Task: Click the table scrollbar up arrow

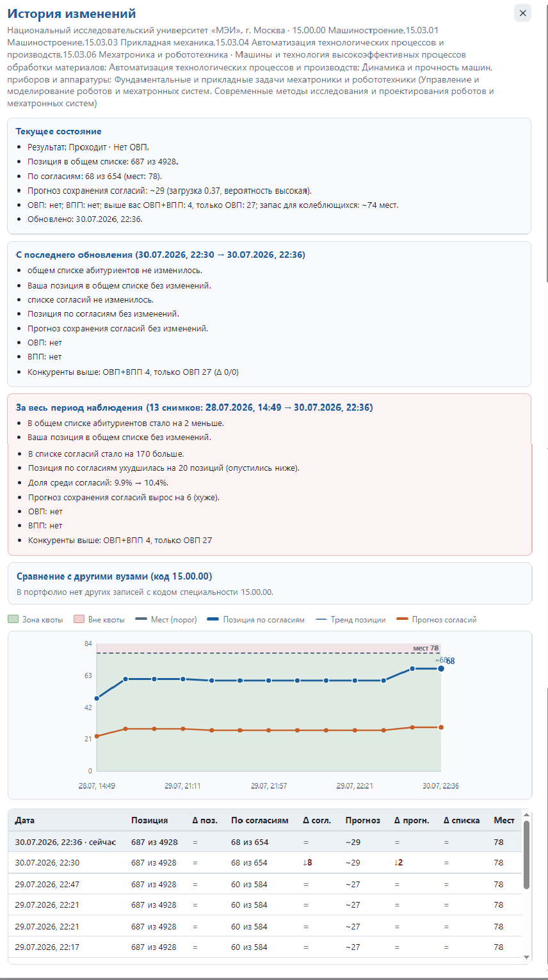Action: 527,814
